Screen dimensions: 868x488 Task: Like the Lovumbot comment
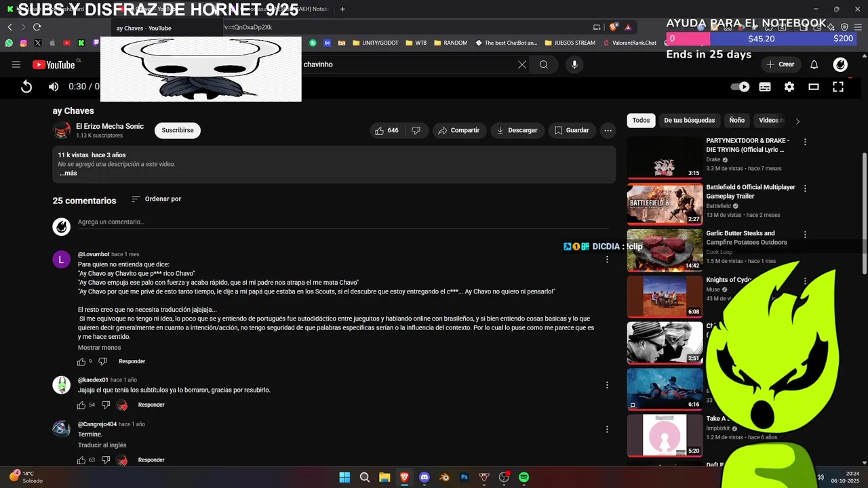click(x=81, y=362)
